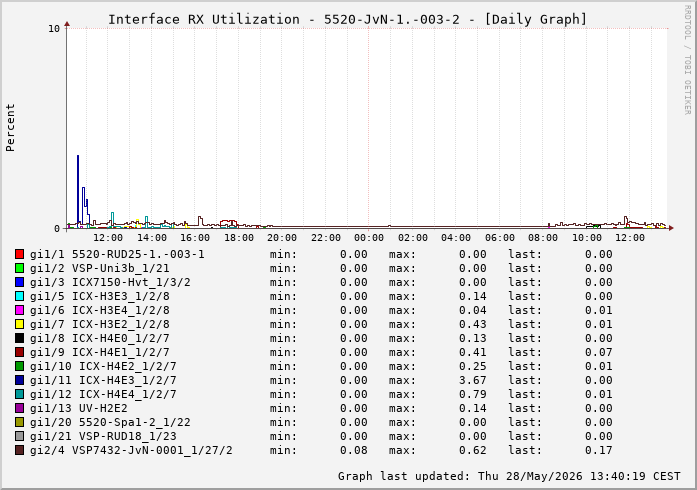Click legend label gi1/21 VSP-RUD18_1/23

103,436
